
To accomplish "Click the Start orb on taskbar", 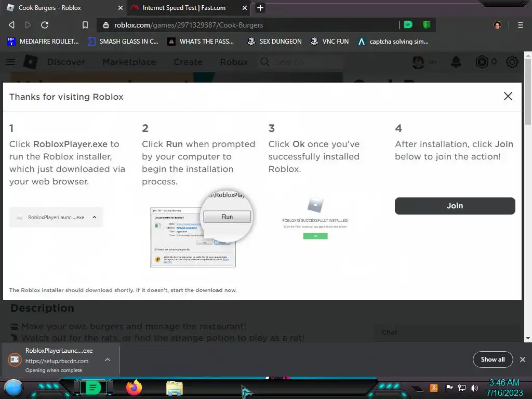I will coord(13,388).
